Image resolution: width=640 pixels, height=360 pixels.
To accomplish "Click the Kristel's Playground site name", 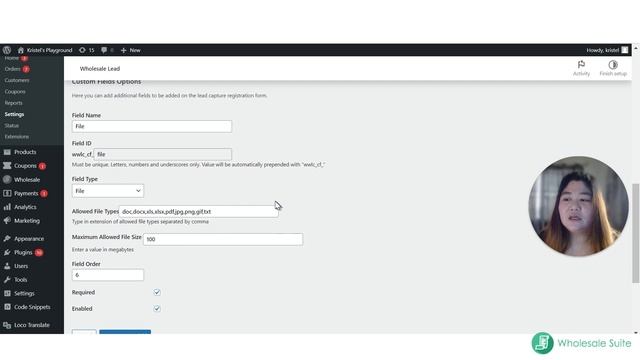I will click(x=49, y=50).
